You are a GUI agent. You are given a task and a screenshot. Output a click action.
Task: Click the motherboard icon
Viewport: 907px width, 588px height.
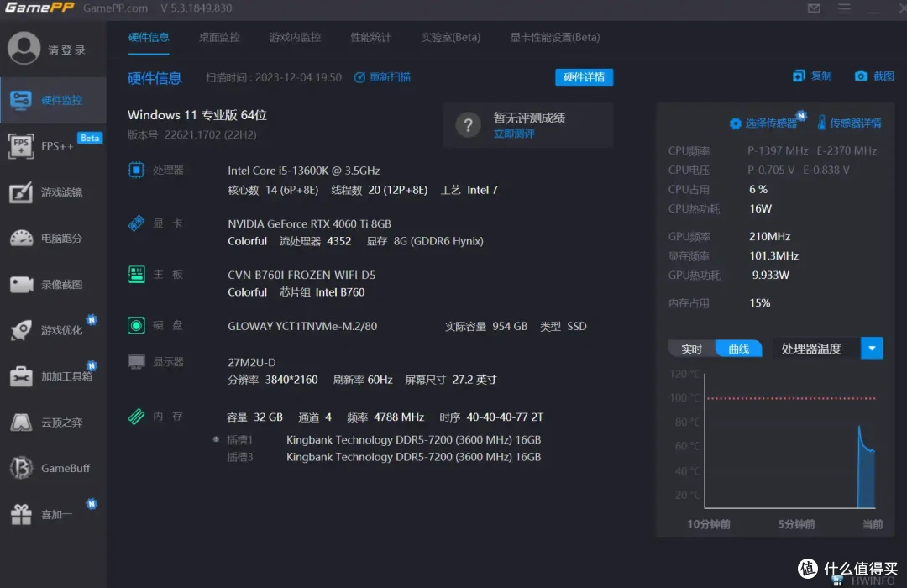136,274
